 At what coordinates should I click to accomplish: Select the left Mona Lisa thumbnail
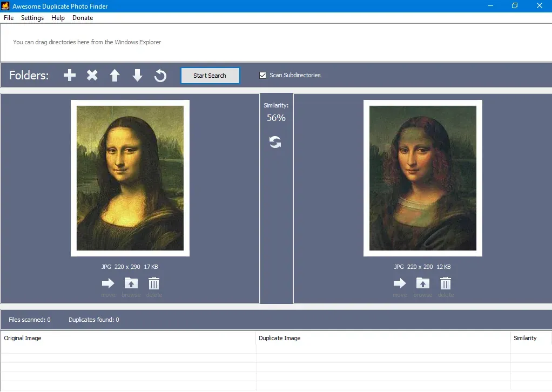130,178
